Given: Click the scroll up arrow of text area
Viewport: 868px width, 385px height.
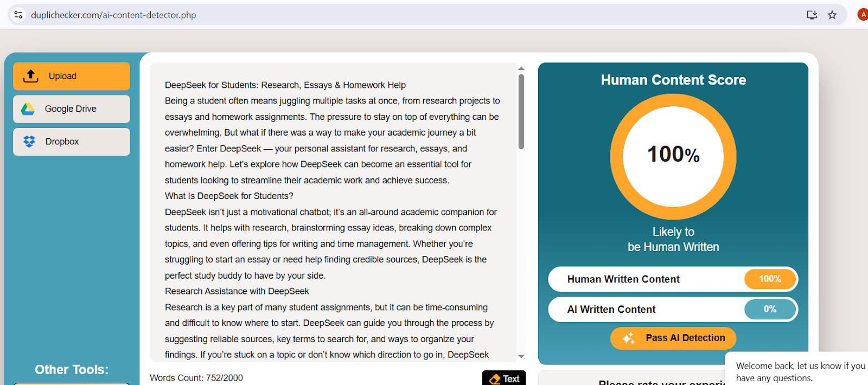Looking at the screenshot, I should coord(521,68).
